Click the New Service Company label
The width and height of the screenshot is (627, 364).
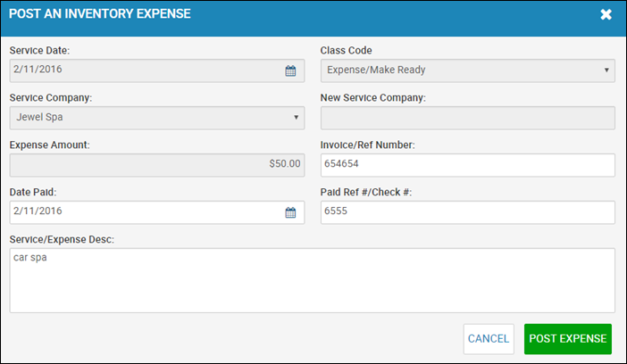point(372,98)
